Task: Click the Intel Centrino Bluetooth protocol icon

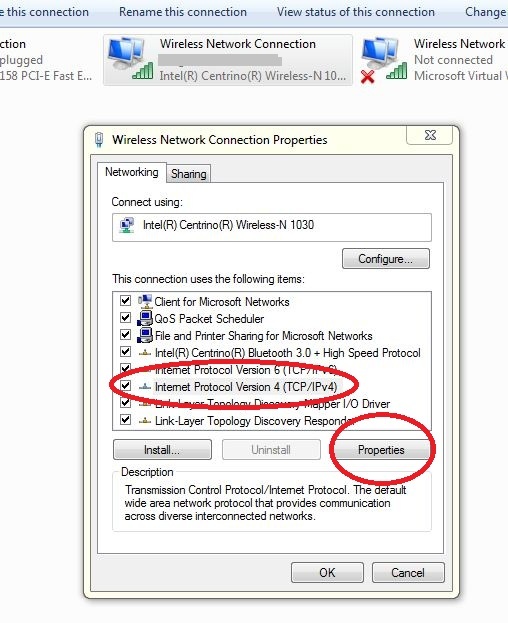Action: [x=145, y=353]
